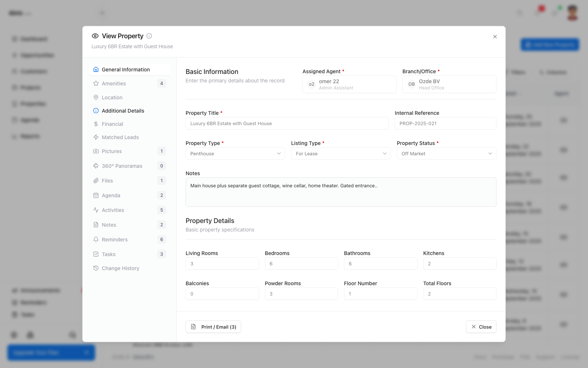This screenshot has height=368, width=588.
Task: Click the Files paperclip icon
Action: pyautogui.click(x=96, y=181)
